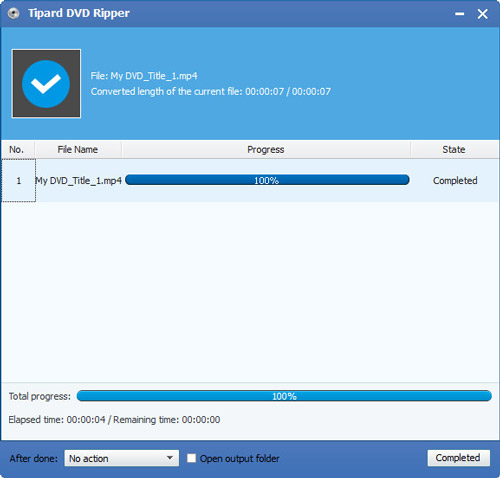The width and height of the screenshot is (500, 478).
Task: Select row number 1 cell
Action: pyautogui.click(x=19, y=180)
